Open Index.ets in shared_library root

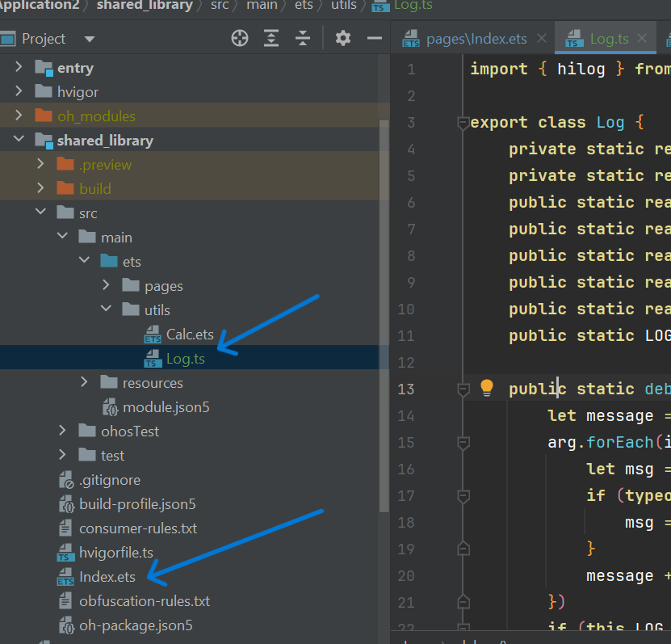(107, 577)
